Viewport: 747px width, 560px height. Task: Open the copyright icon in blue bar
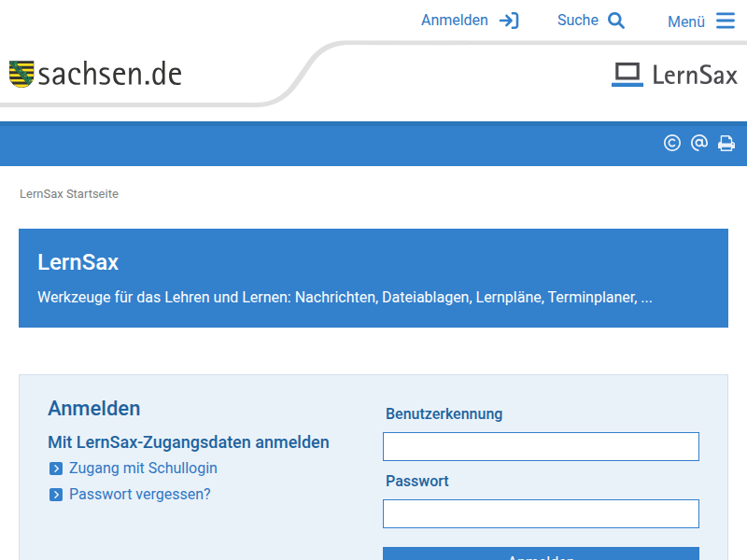tap(671, 144)
